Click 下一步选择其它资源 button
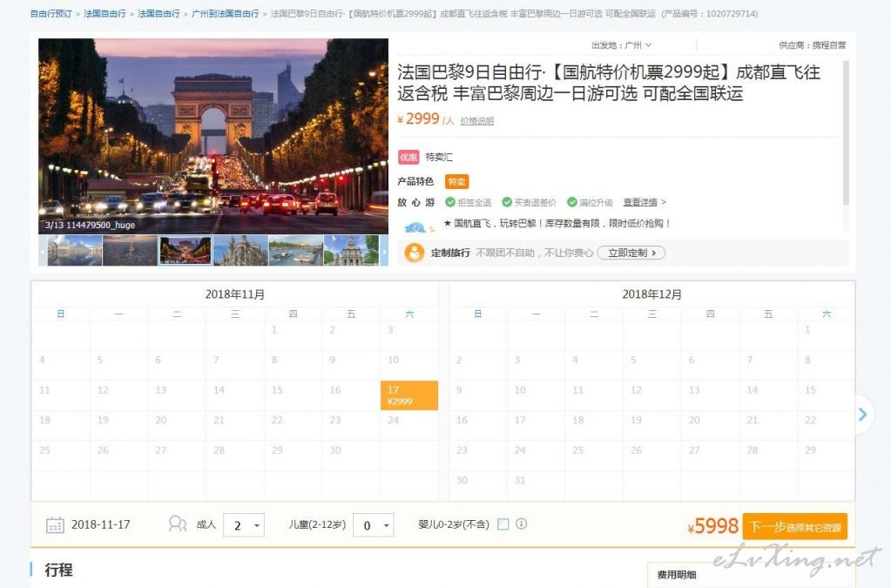Screen dimensions: 891x588 pyautogui.click(x=795, y=527)
